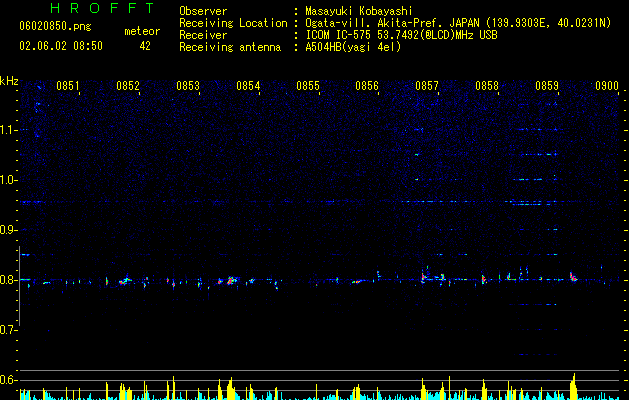Click the 0856 time marker
This screenshot has height=400, width=629.
367,86
